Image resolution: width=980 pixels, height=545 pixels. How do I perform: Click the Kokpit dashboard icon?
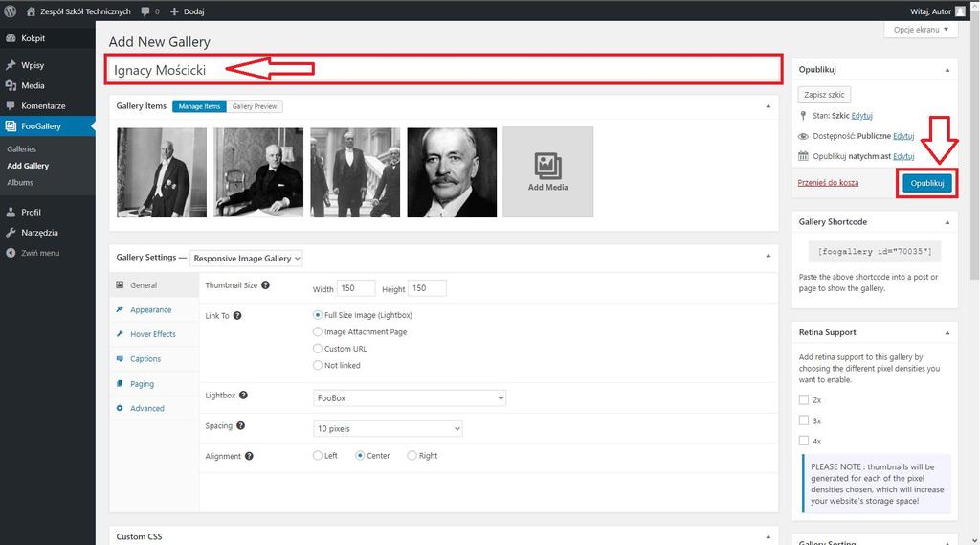11,38
